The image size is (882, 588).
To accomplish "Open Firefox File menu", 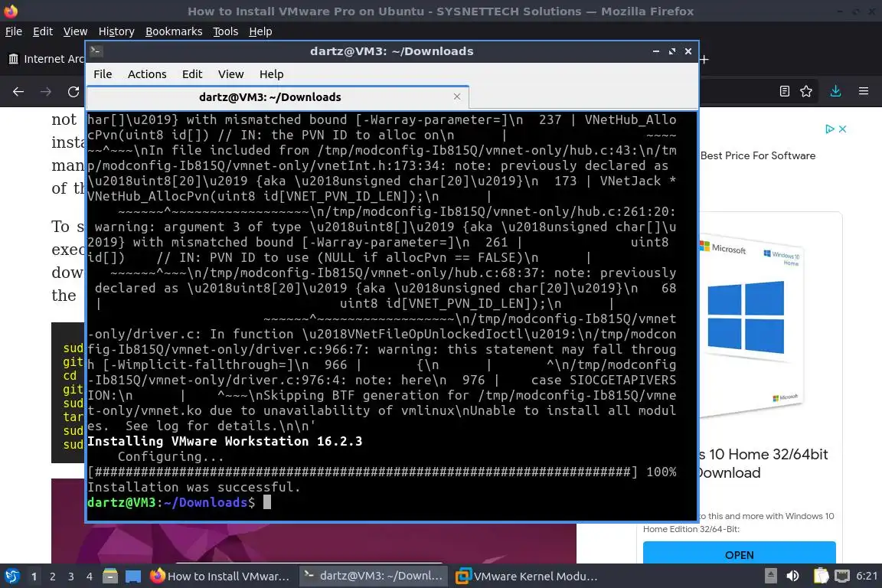I will point(14,31).
